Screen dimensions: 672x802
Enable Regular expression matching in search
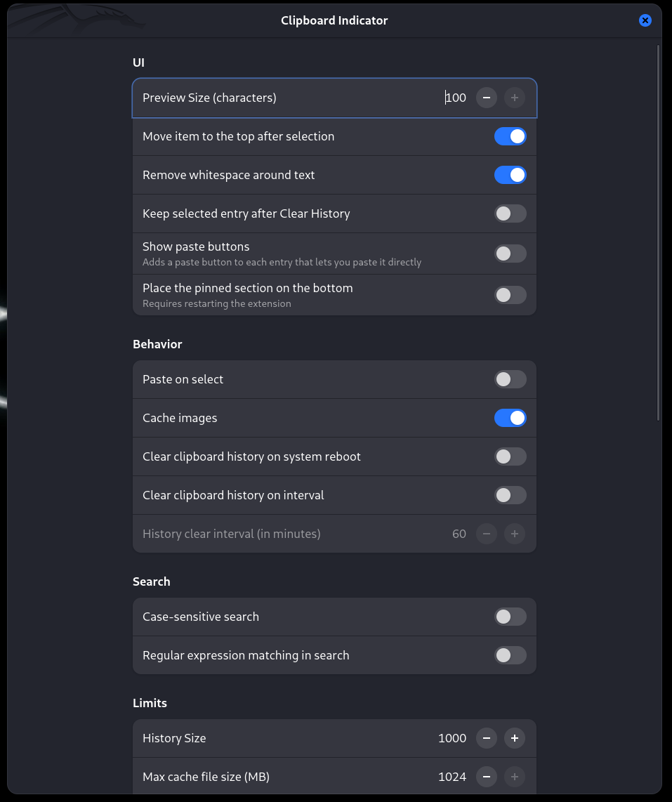pyautogui.click(x=510, y=655)
